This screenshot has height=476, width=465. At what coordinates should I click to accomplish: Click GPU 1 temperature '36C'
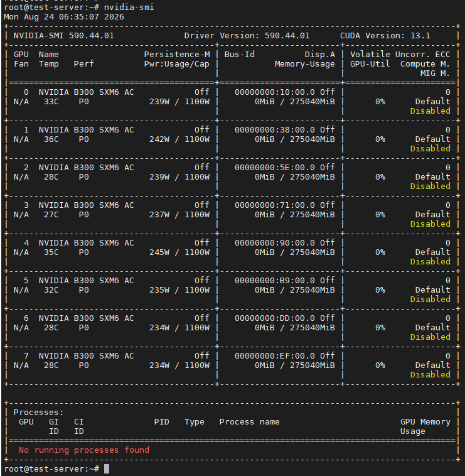(51, 139)
